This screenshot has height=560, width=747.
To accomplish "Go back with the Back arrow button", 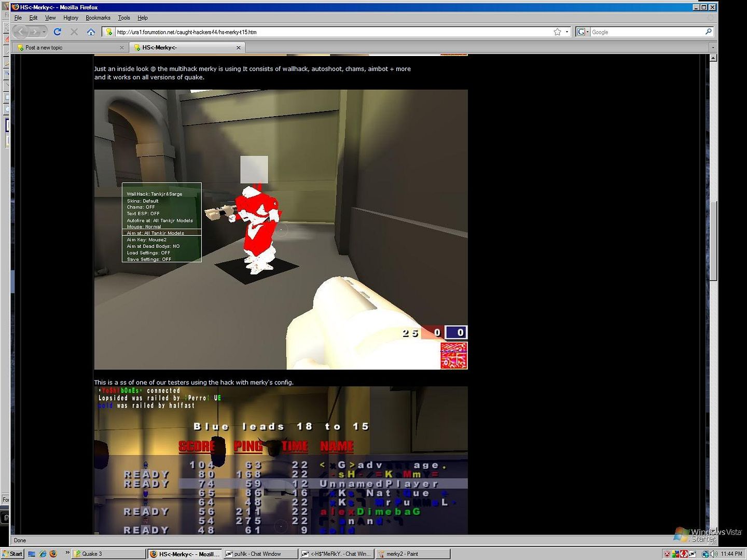I will (x=20, y=32).
